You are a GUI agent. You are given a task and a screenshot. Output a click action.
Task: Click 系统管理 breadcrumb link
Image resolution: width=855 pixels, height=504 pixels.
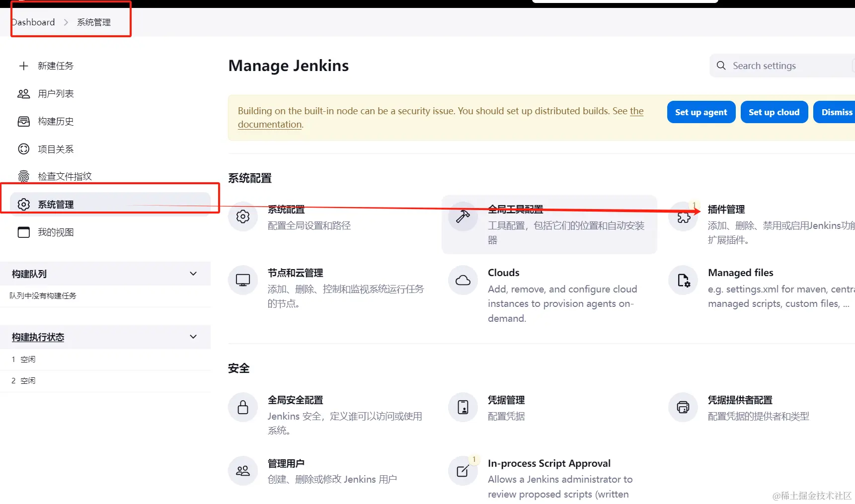click(x=94, y=22)
